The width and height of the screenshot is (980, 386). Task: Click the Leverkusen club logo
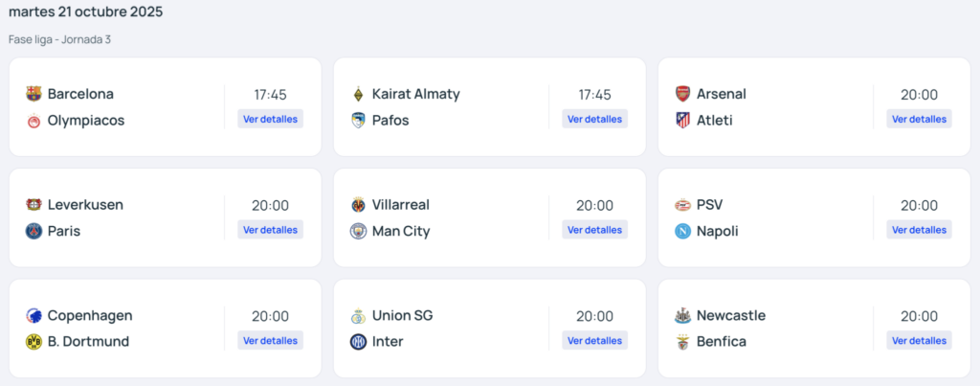[34, 205]
